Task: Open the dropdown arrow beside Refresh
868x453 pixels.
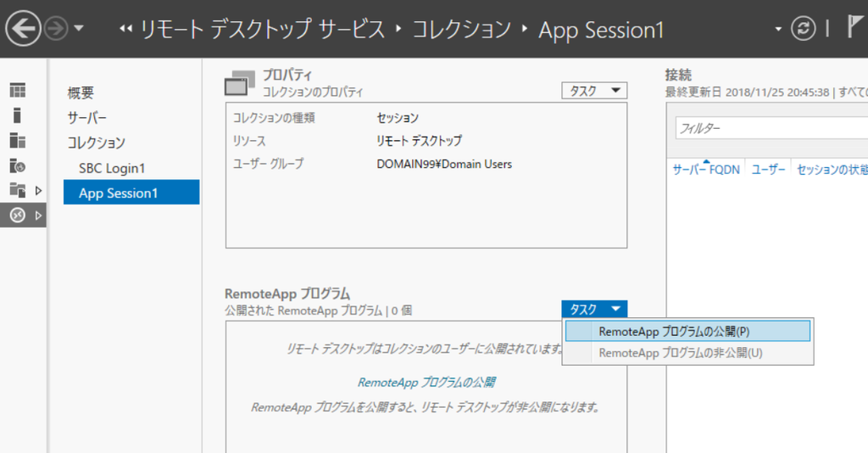Action: point(778,29)
